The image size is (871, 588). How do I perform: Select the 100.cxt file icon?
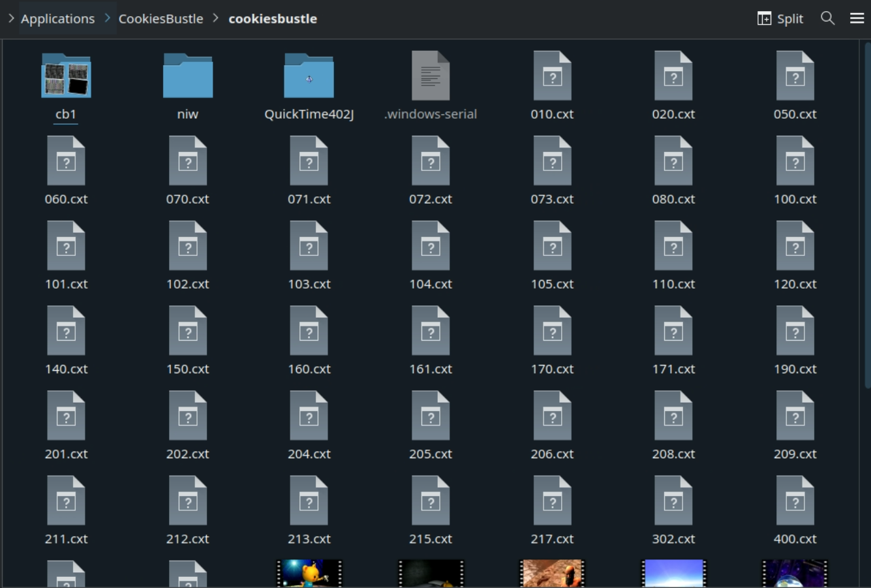click(795, 161)
